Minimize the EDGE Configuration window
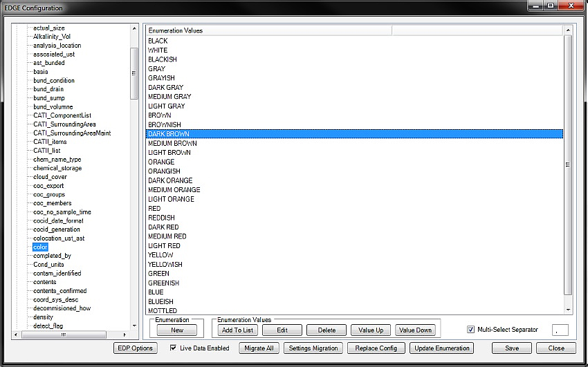Screen dimensions: 588x367 [536, 6]
